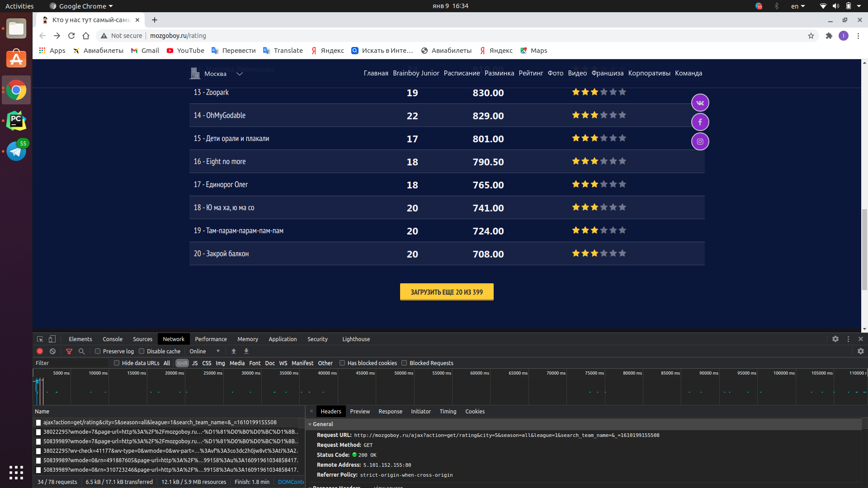The width and height of the screenshot is (868, 488).
Task: Check the Blocked Requests filter
Action: (x=404, y=363)
